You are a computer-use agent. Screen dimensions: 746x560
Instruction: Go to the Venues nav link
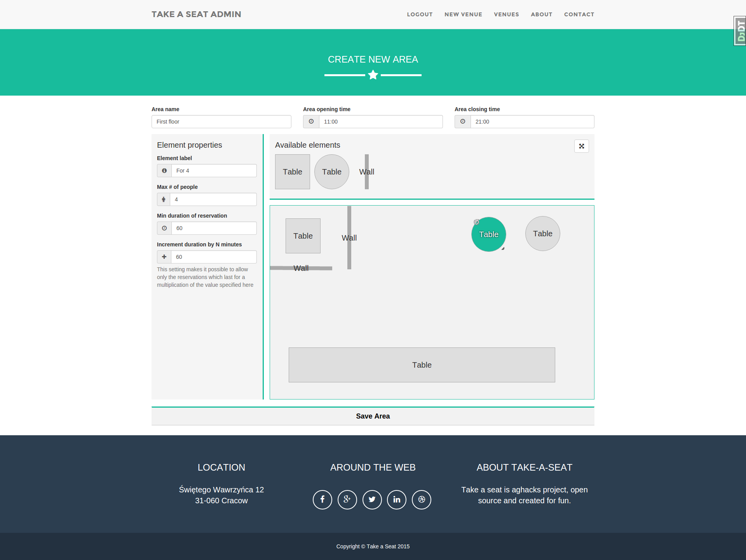coord(506,14)
